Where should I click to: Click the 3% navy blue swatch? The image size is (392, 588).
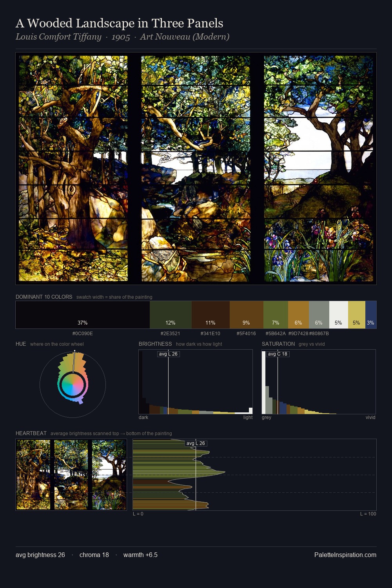[x=371, y=315]
